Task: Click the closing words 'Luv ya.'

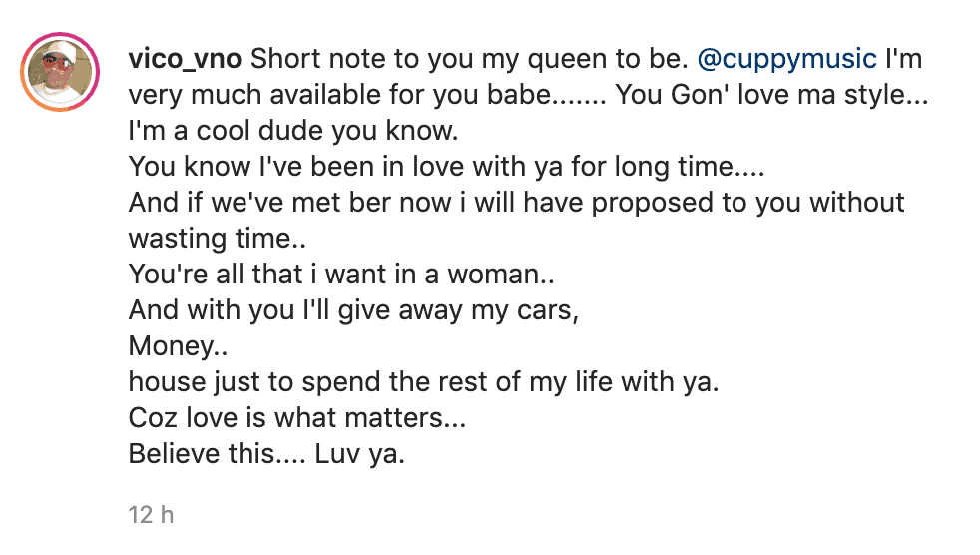Action: coord(360,454)
